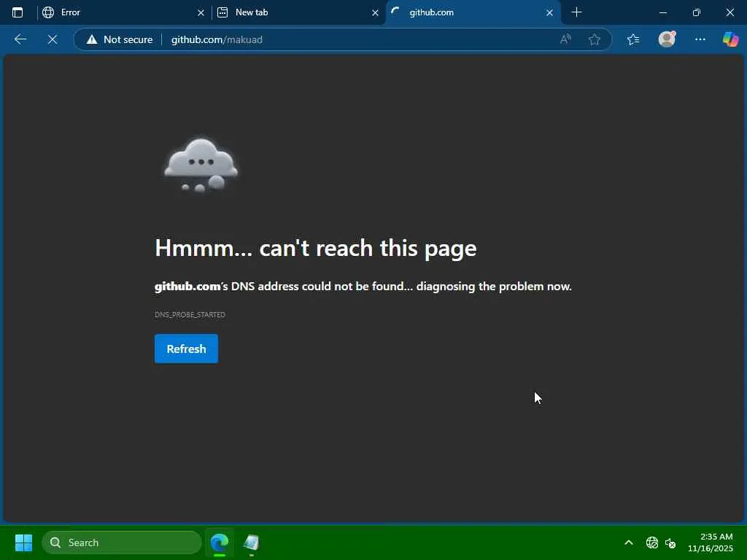Open Microsoft Edge from the taskbar
This screenshot has width=747, height=560.
coord(220,542)
